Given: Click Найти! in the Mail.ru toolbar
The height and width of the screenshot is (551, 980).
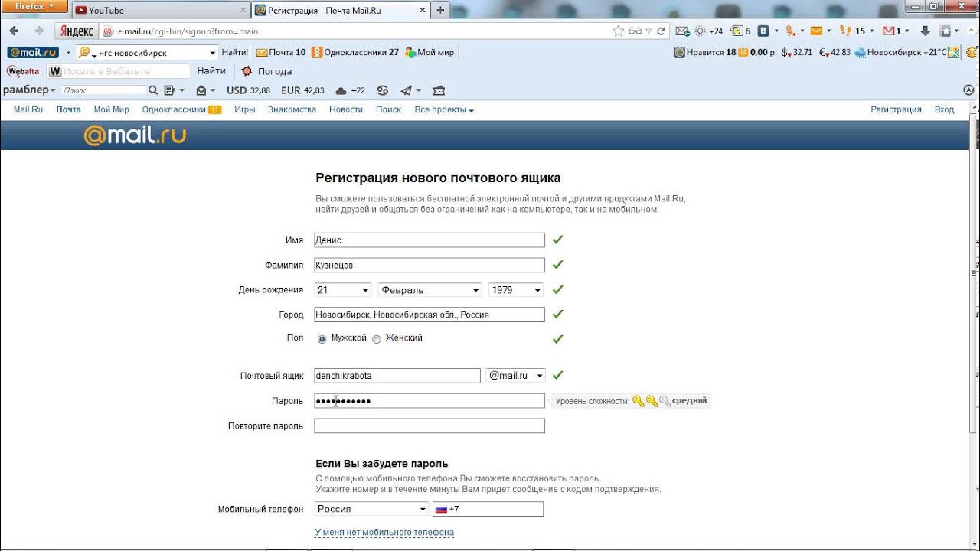Looking at the screenshot, I should [x=234, y=53].
